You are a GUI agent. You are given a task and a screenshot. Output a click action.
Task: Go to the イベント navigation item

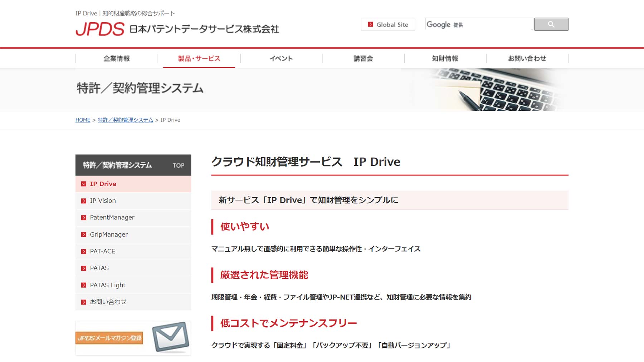[x=281, y=58]
